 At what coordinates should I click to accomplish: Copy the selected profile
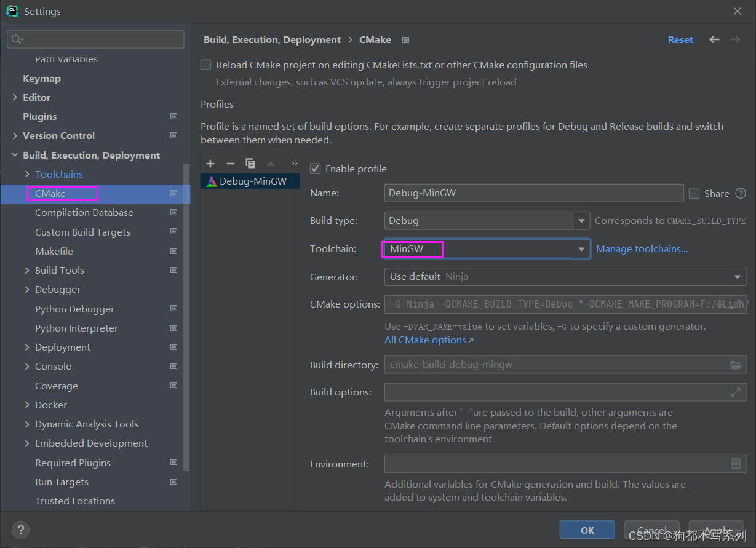point(250,164)
